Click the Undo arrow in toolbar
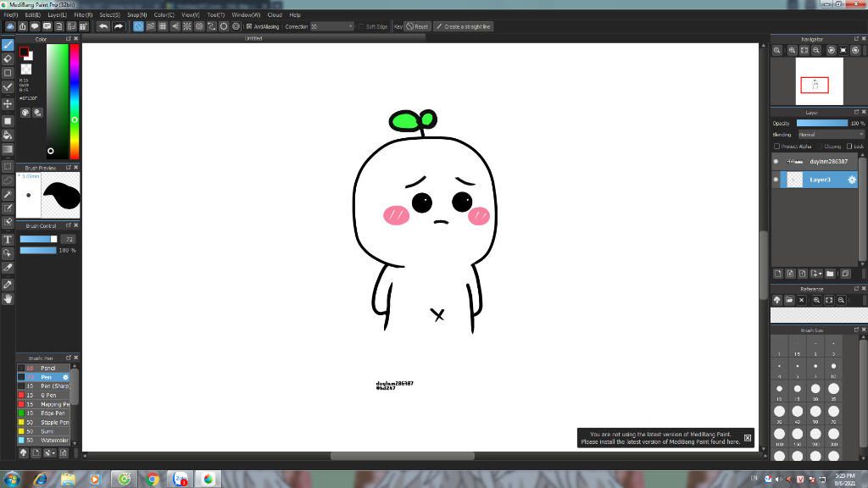This screenshot has width=868, height=488. 103,26
